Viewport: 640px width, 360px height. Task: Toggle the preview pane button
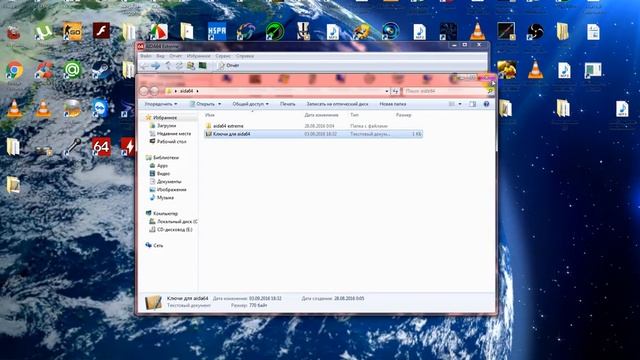[472, 104]
